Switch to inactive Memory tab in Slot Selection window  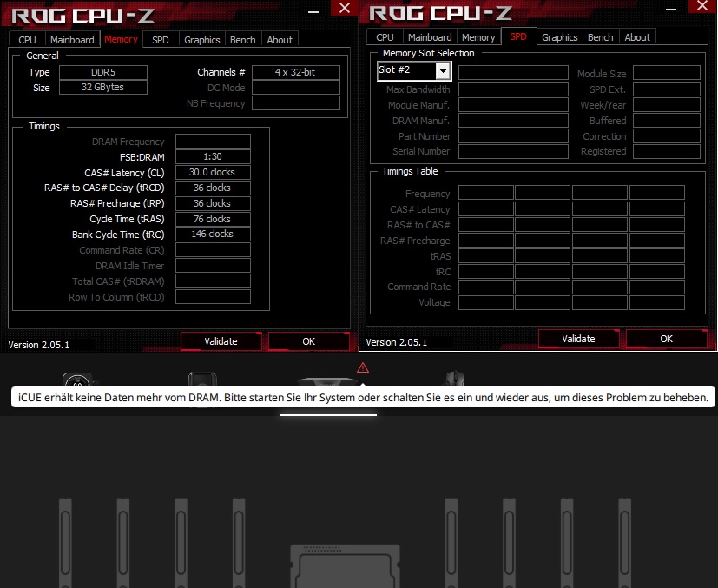click(x=478, y=37)
